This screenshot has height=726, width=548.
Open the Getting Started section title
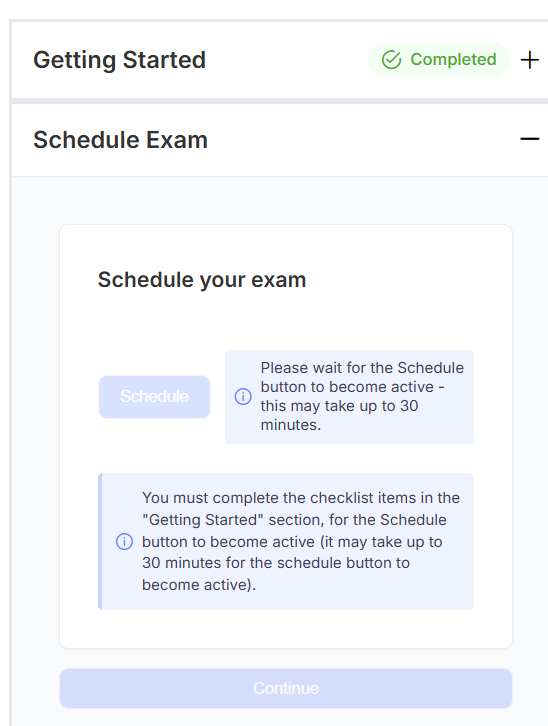(119, 60)
